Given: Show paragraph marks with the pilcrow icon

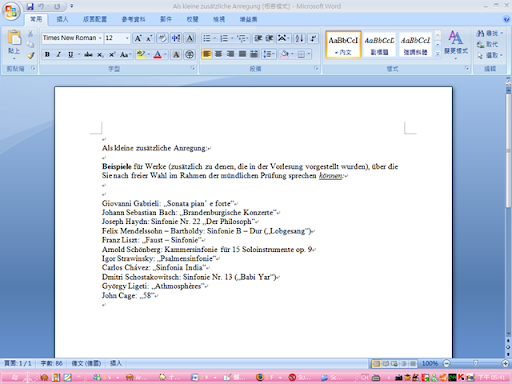Looking at the screenshot, I should pos(313,38).
